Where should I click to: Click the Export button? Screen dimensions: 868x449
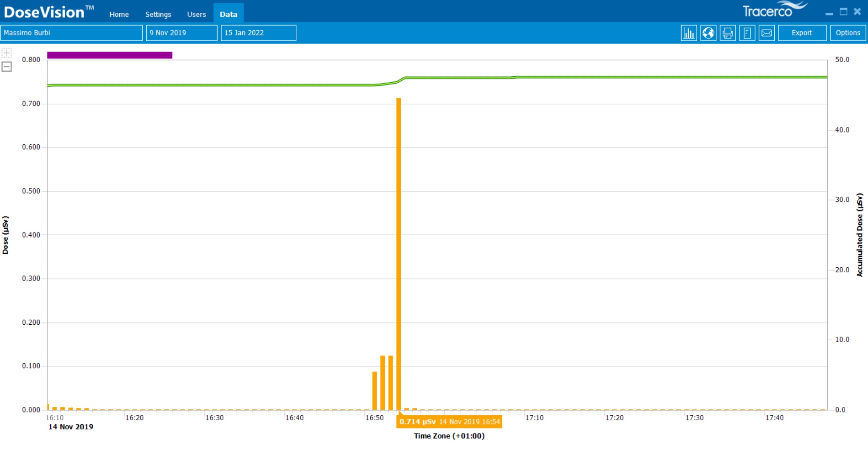coord(802,33)
